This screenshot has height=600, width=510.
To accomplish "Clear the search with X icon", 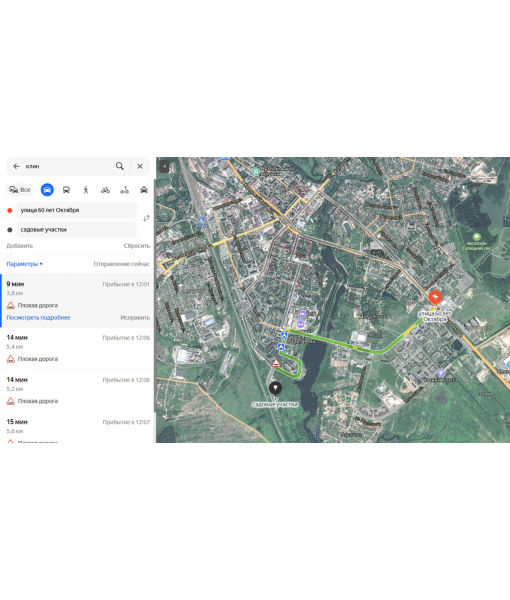I will click(140, 166).
